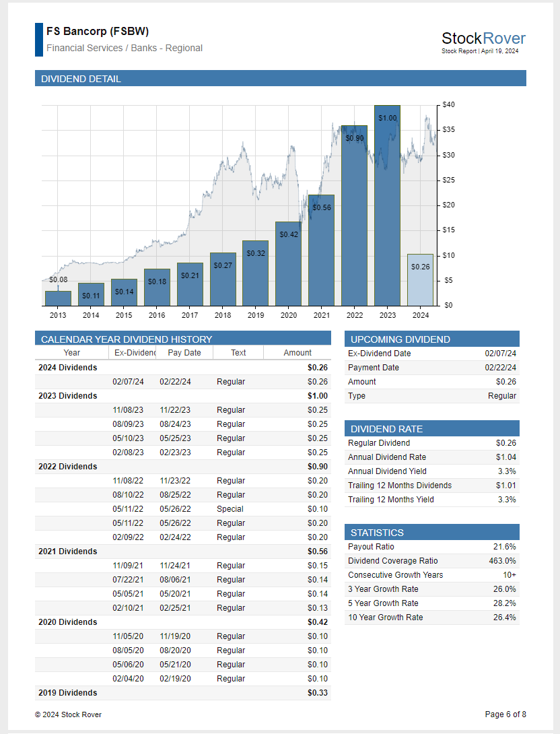Click ex-dividend date 08/09/23

click(128, 424)
